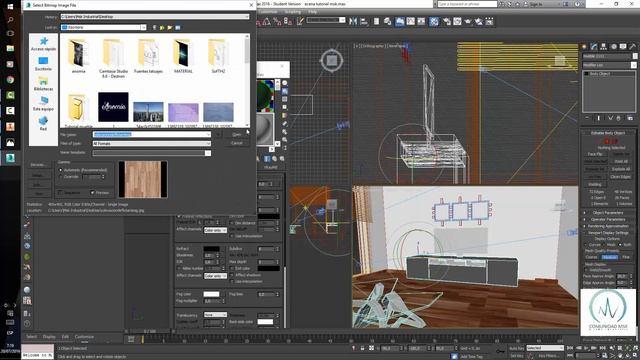Open Refract color swatch
Screen dimensions: 640x360
211,249
